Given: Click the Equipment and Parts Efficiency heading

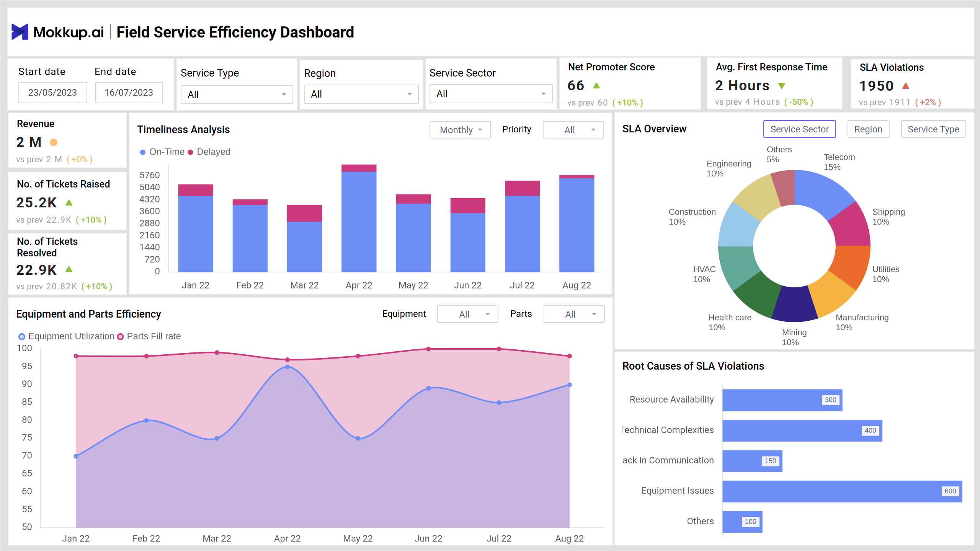Looking at the screenshot, I should tap(88, 314).
